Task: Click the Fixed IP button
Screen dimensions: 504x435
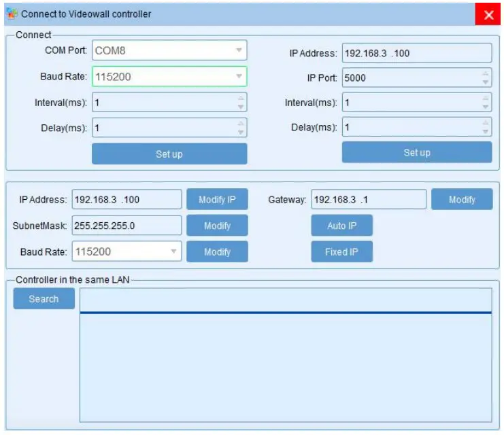Action: coord(342,251)
